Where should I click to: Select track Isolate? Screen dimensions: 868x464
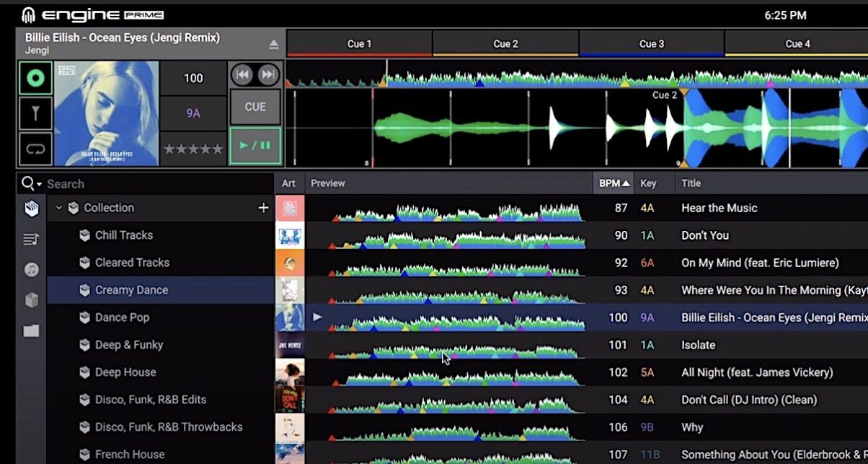click(x=698, y=345)
